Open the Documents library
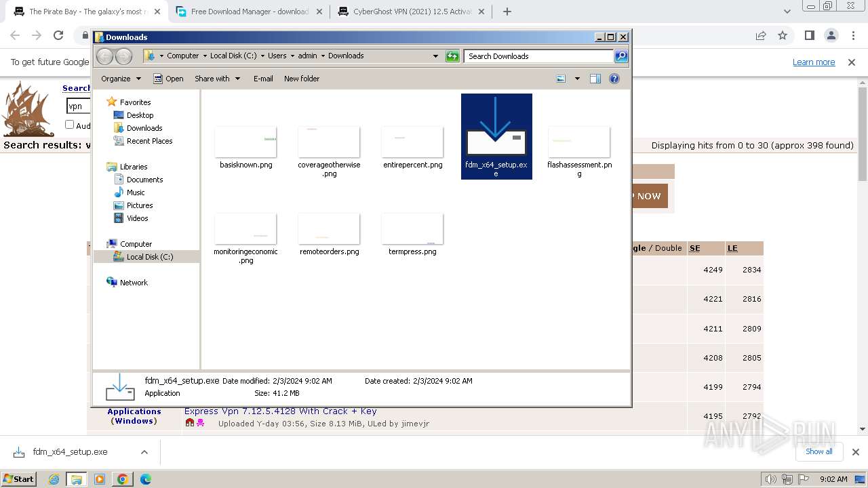The image size is (868, 488). coord(144,180)
